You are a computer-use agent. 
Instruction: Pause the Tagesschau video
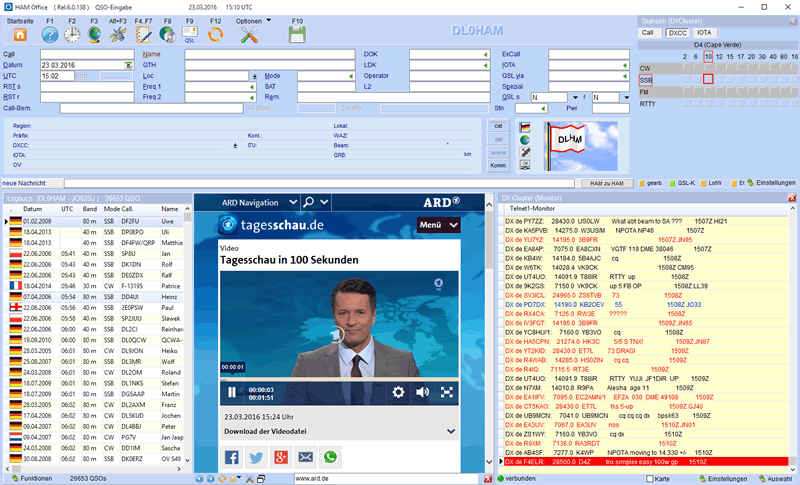click(232, 392)
